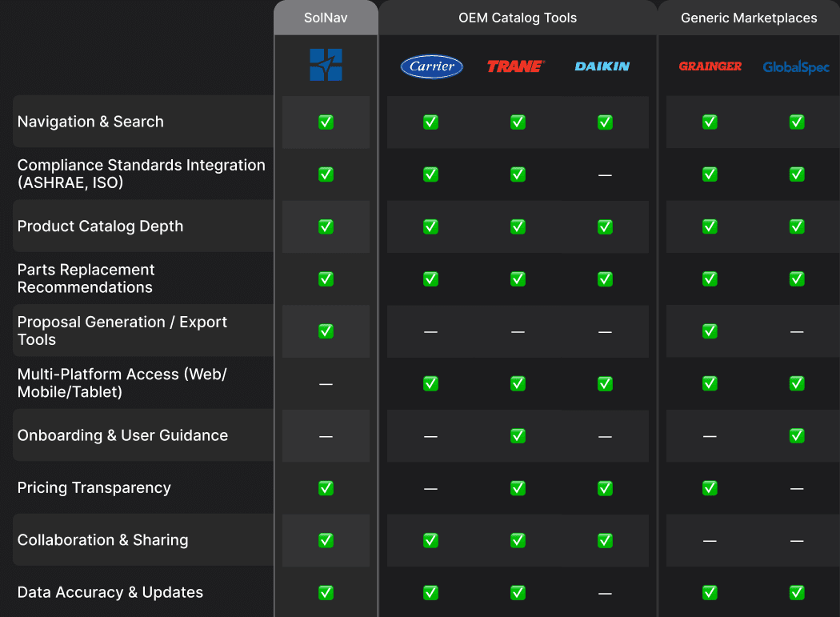Click the Compliance Standards Integration label
840x617 pixels.
142,174
